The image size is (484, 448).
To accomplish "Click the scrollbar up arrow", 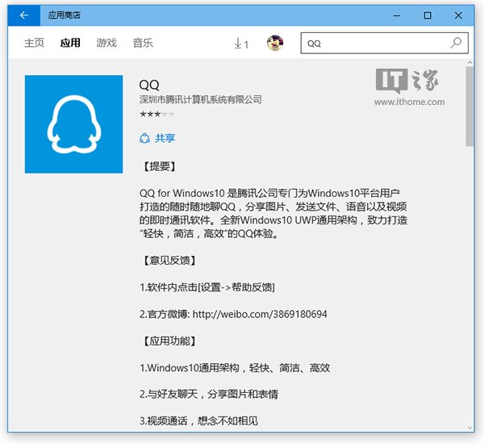I will pos(469,62).
